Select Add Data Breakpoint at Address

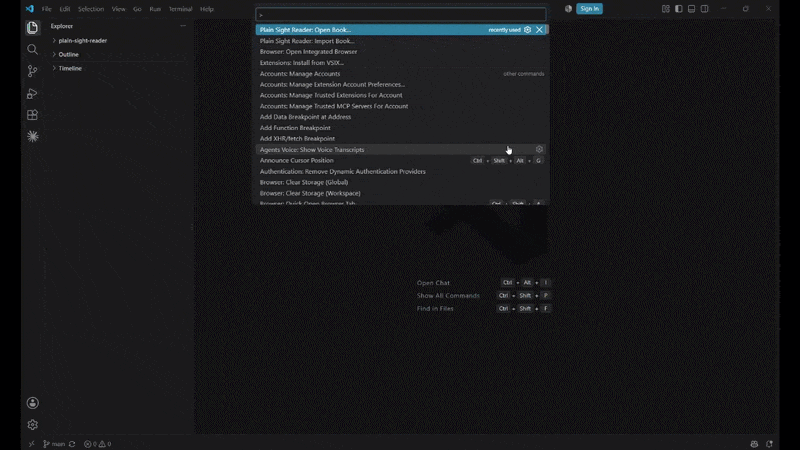click(x=402, y=117)
